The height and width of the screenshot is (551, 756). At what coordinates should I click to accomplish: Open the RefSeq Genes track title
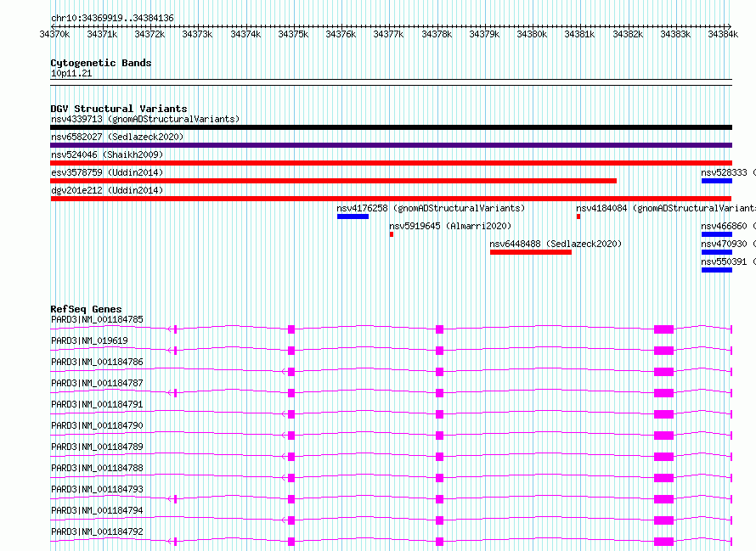pyautogui.click(x=86, y=309)
